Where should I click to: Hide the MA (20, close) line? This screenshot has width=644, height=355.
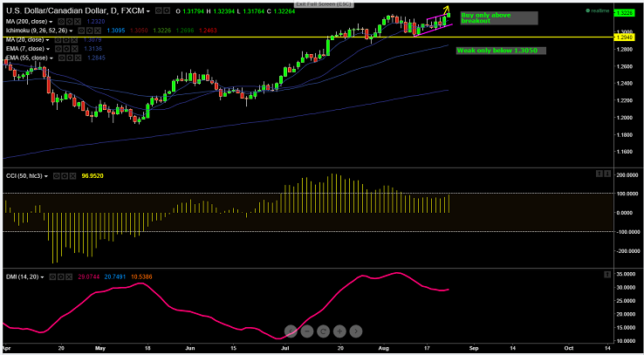(x=57, y=40)
